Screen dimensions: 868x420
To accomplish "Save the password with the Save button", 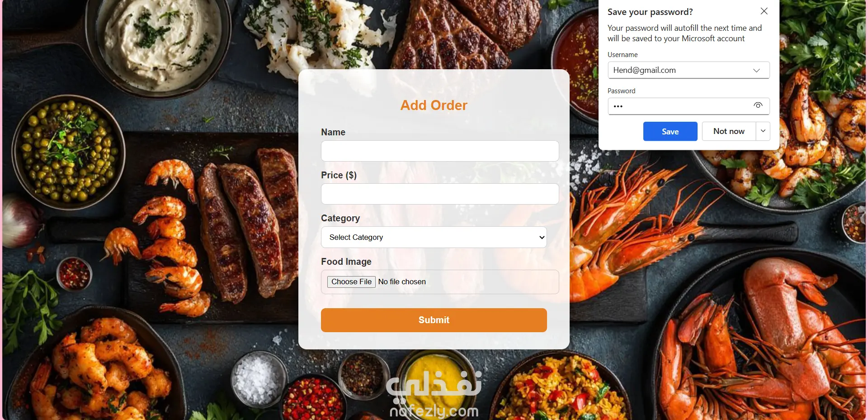I will point(670,131).
